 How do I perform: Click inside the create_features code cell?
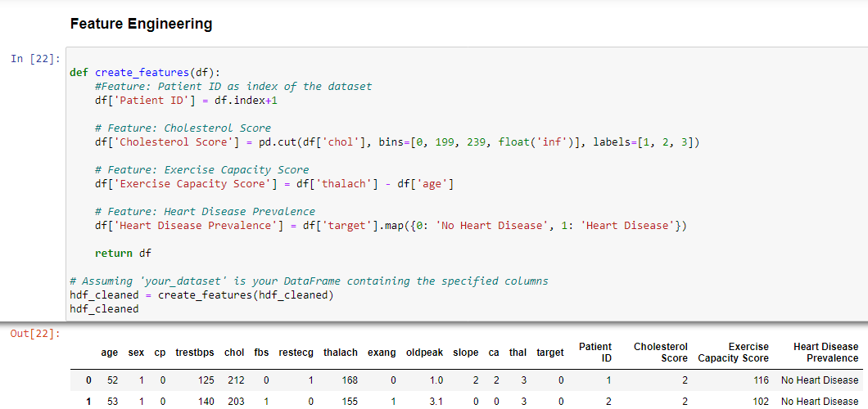pos(467,183)
